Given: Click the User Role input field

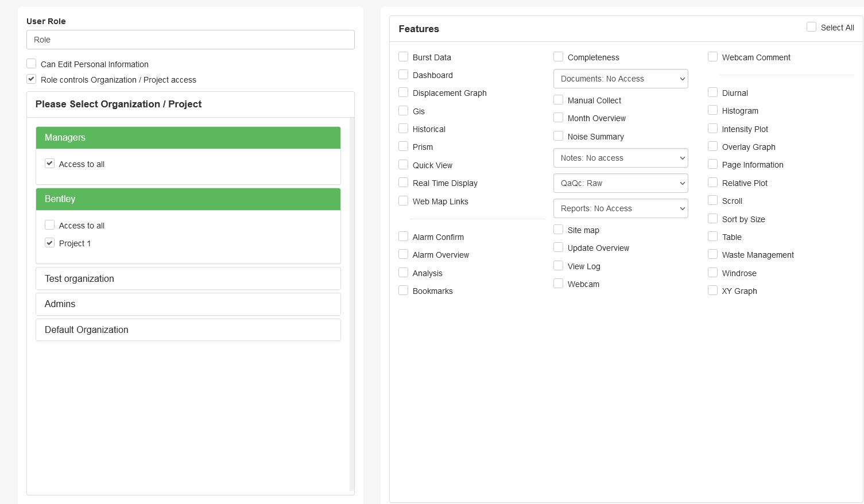Looking at the screenshot, I should coord(190,40).
